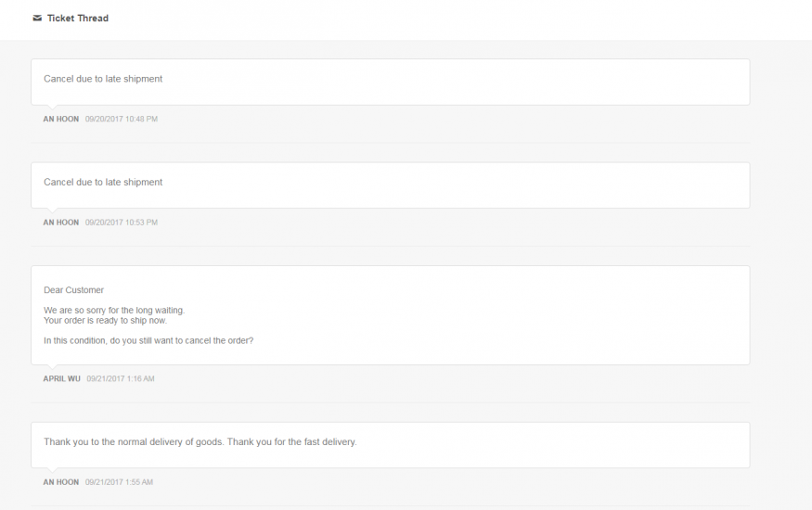812x510 pixels.
Task: Click AN HOON name on 1:55 AM message
Action: coord(61,482)
